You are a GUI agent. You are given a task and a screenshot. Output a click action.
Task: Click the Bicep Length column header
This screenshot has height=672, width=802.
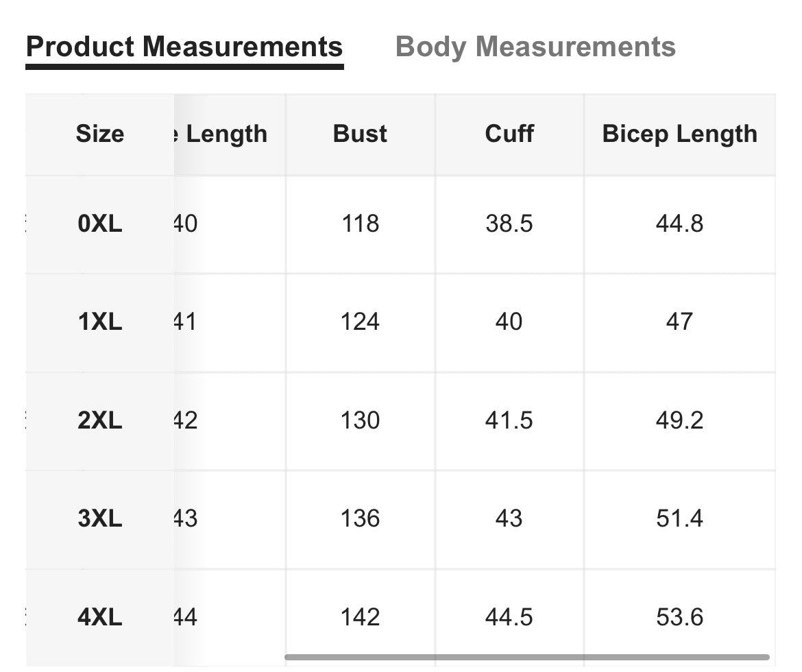(680, 134)
